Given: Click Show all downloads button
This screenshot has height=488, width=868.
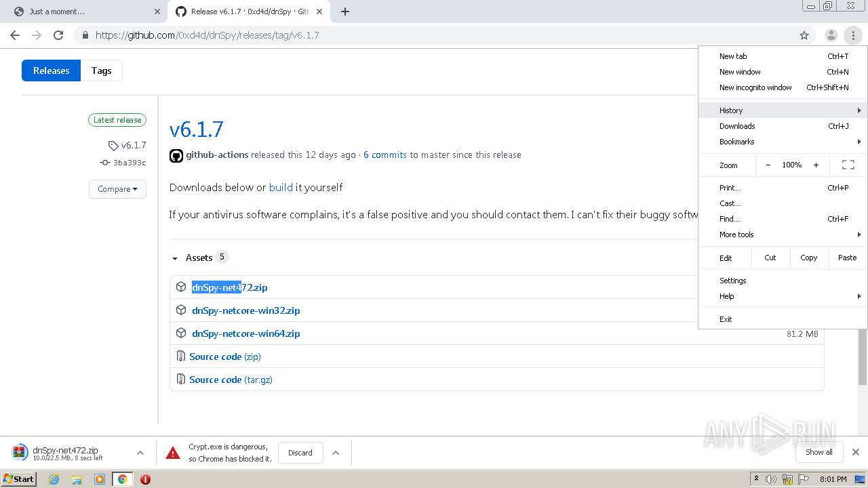Looking at the screenshot, I should tap(819, 452).
